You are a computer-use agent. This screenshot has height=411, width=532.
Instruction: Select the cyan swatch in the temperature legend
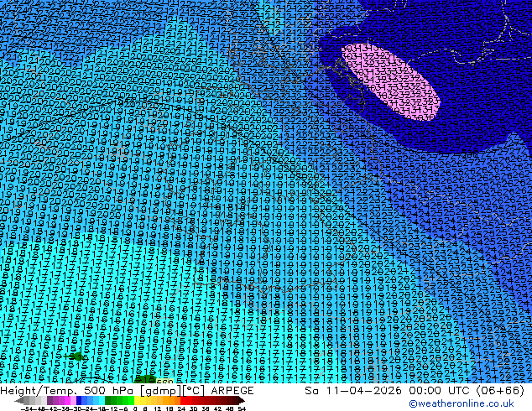point(102,400)
